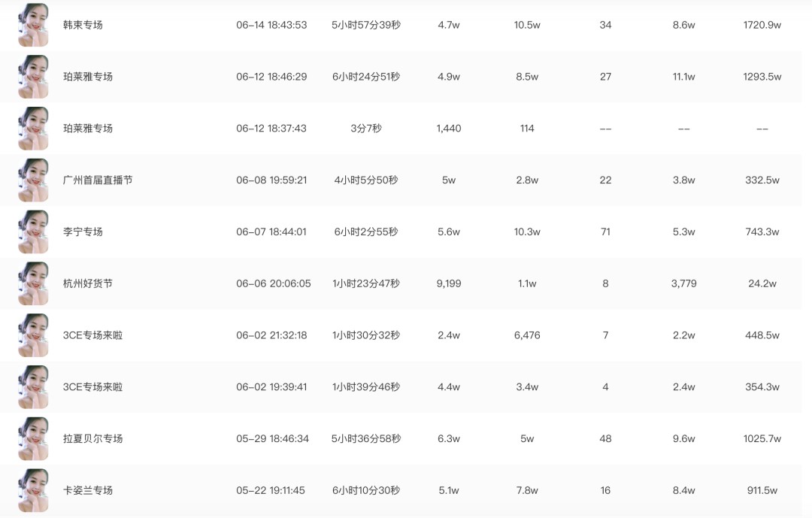Open the 卡姿兰专场 livestream title
This screenshot has height=518, width=812.
(x=87, y=490)
